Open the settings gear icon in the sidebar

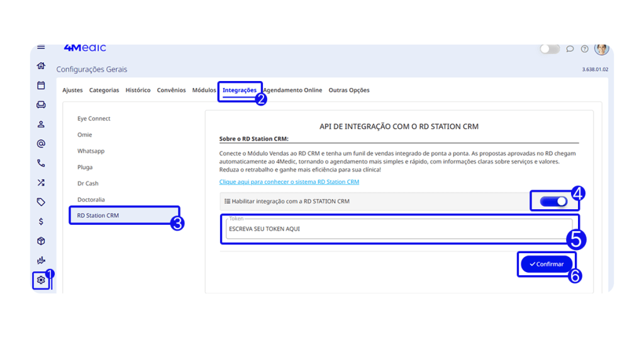(x=41, y=280)
